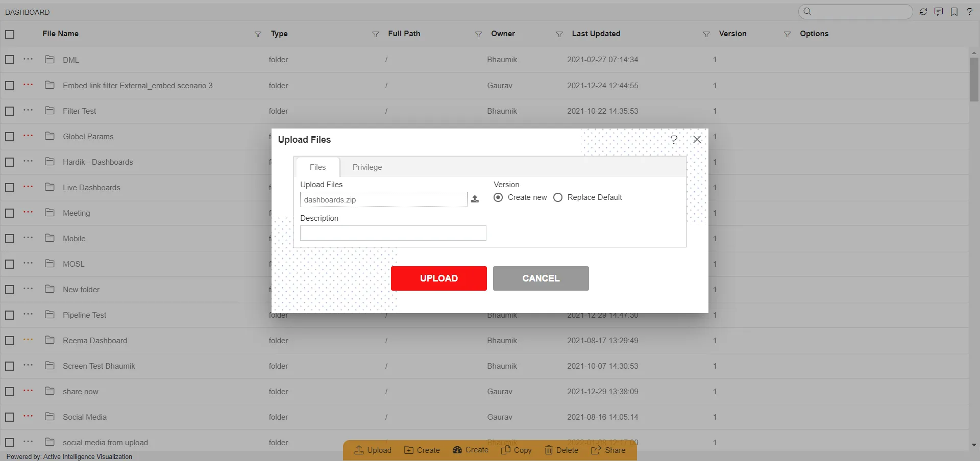
Task: Click the scrollbar down arrow
Action: coord(974,445)
